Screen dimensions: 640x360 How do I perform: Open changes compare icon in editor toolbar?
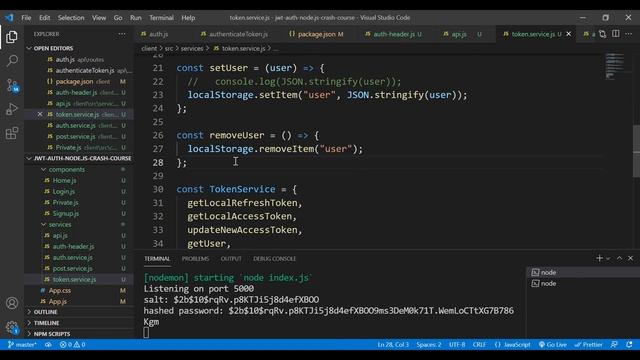pos(602,34)
